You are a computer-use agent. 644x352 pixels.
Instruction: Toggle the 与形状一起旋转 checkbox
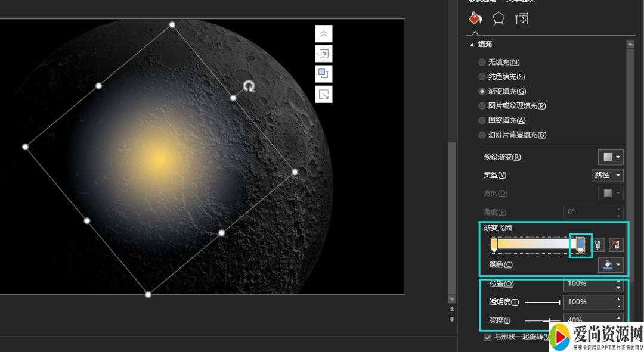488,337
